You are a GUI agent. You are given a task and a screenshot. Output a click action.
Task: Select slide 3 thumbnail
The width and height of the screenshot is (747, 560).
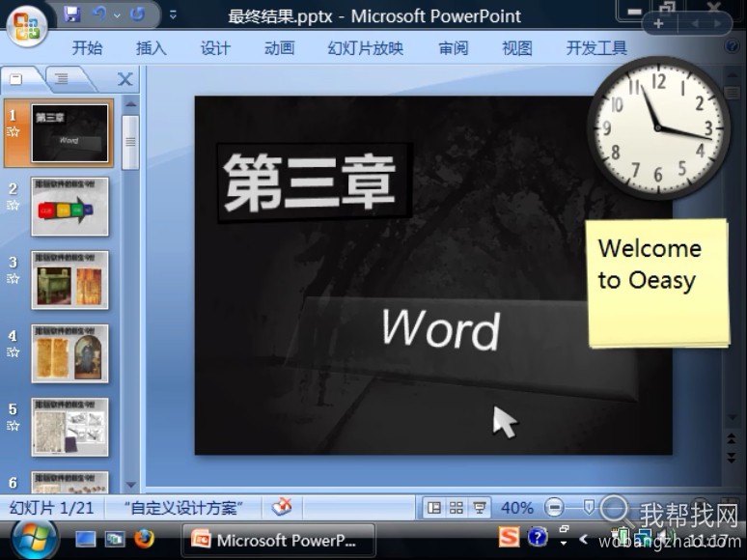click(x=69, y=280)
